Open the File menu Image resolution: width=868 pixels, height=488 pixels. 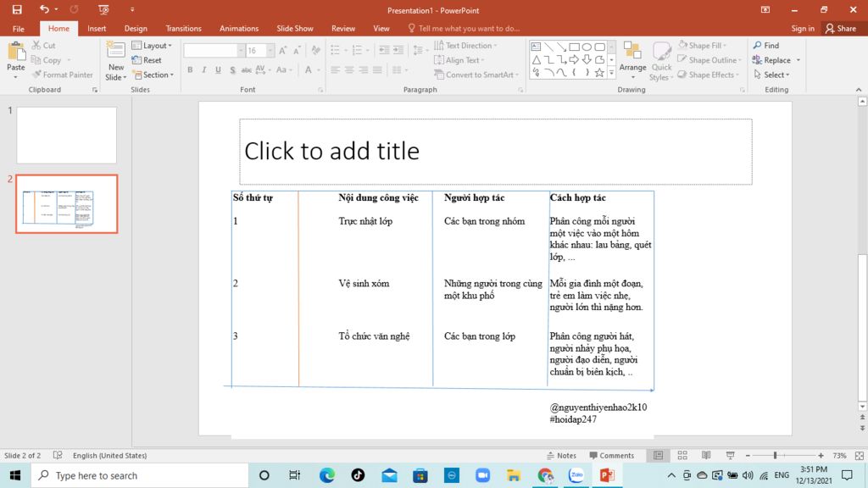click(x=19, y=28)
